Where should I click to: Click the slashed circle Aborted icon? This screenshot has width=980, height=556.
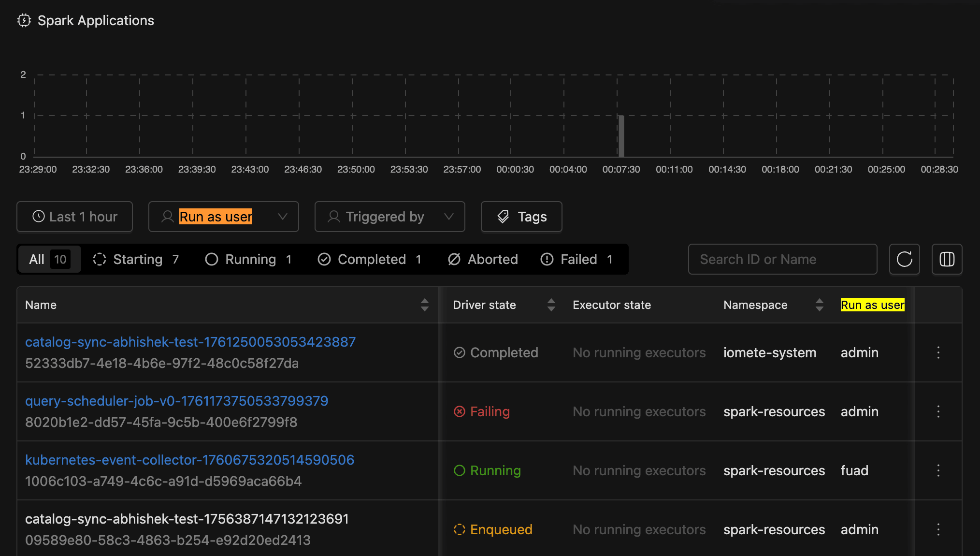pos(454,259)
